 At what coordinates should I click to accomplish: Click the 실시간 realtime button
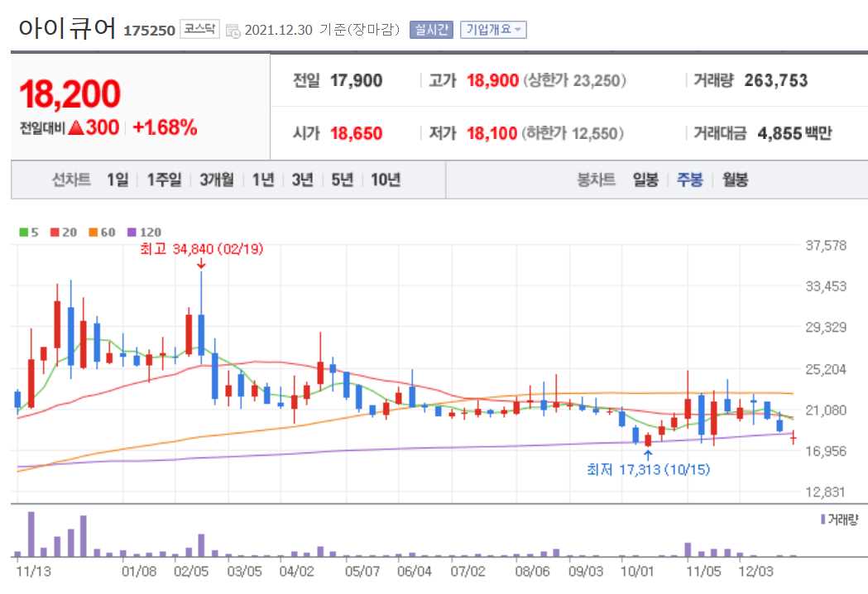[x=431, y=29]
